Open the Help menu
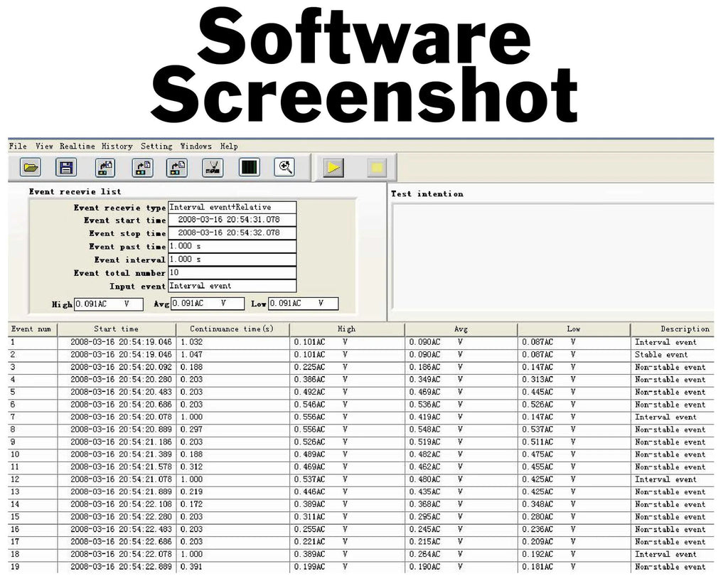The width and height of the screenshot is (728, 581). (x=229, y=146)
